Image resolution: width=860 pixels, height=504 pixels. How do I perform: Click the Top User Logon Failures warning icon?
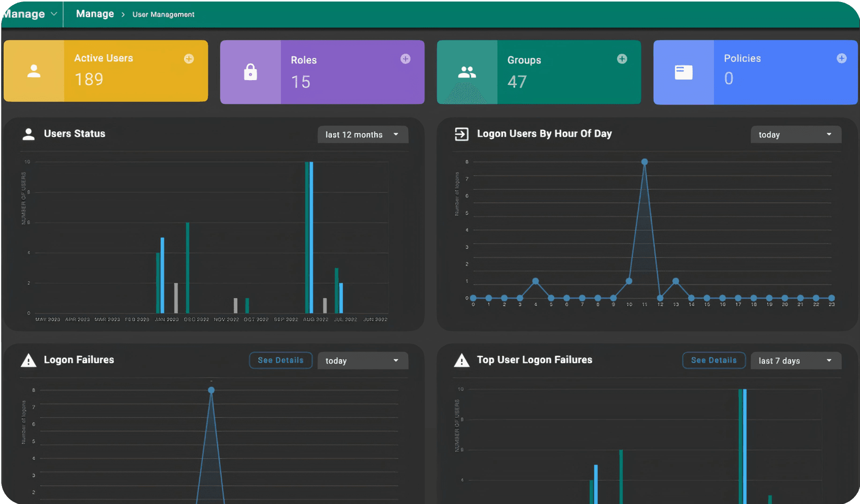coord(461,361)
